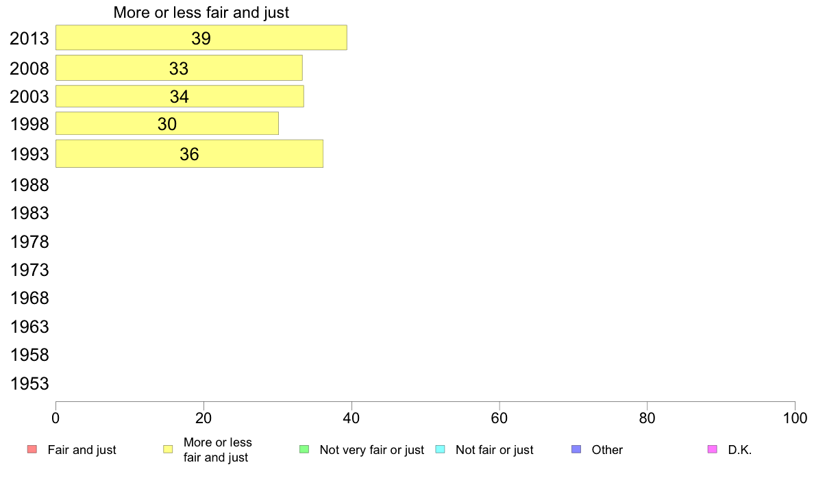
Task: Select the 1998 bar showing 30
Action: click(x=167, y=123)
